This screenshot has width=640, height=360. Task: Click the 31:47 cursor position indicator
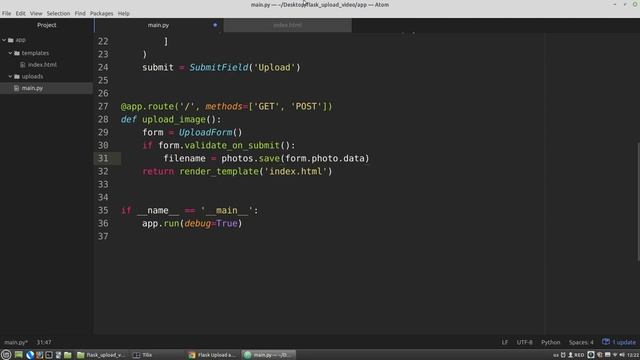pyautogui.click(x=44, y=342)
